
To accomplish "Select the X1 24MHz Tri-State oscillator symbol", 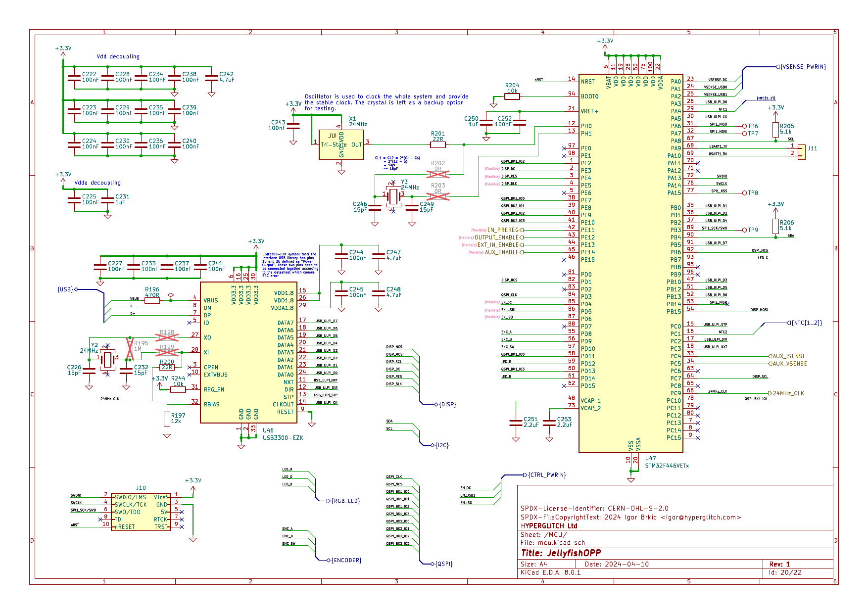I will tap(341, 144).
